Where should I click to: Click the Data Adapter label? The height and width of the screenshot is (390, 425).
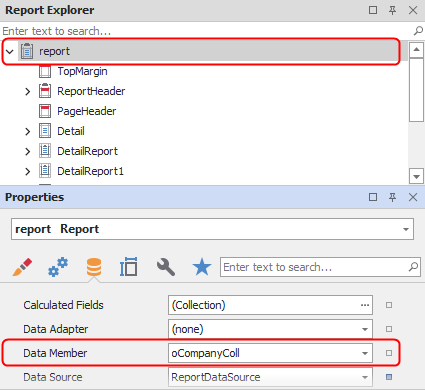coord(56,329)
